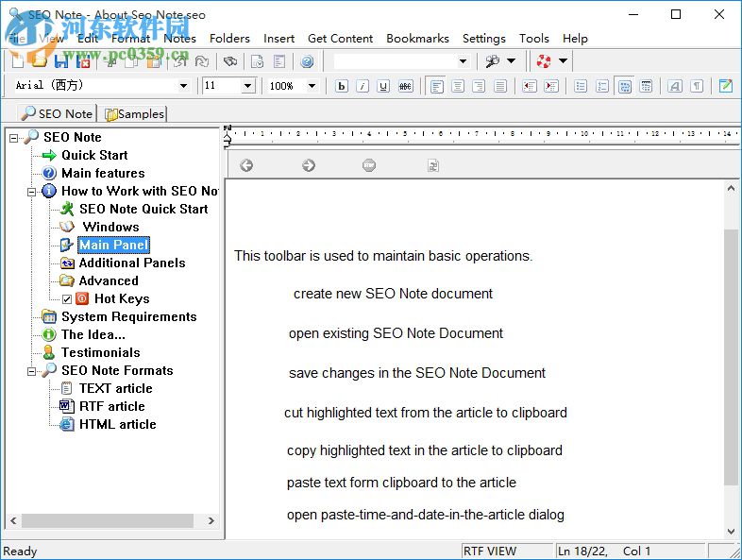Click the browser forward arrow button
742x560 pixels.
click(x=309, y=165)
